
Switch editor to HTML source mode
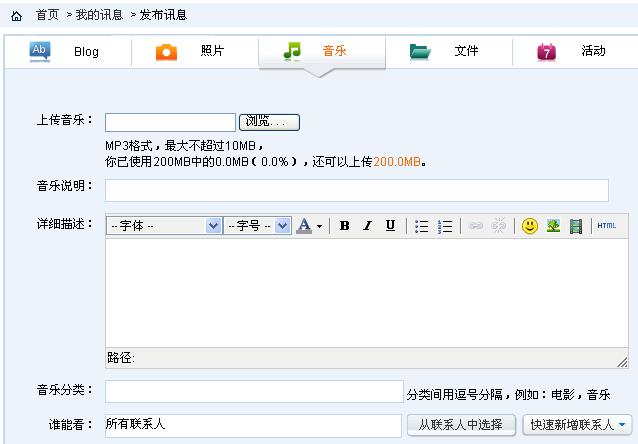click(x=607, y=225)
